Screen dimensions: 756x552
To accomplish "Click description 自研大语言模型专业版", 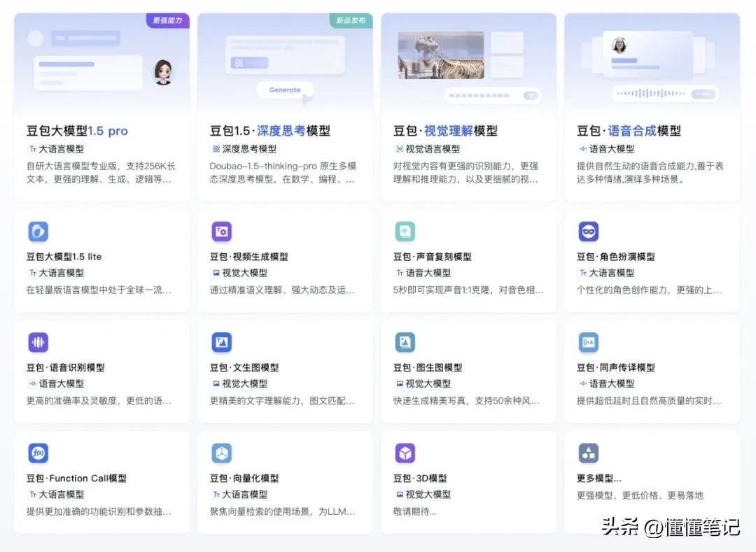I will pyautogui.click(x=101, y=173).
